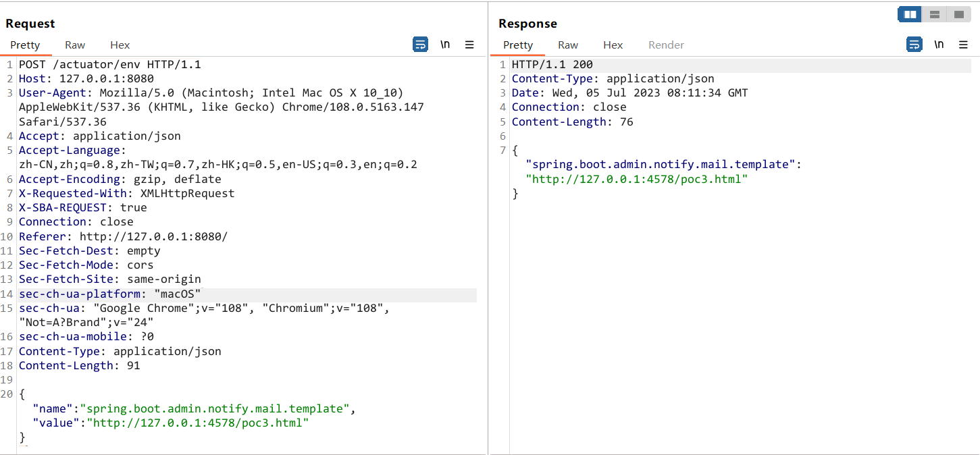Viewport: 980px width, 455px height.
Task: Click the User-Agent header line
Action: click(x=222, y=107)
